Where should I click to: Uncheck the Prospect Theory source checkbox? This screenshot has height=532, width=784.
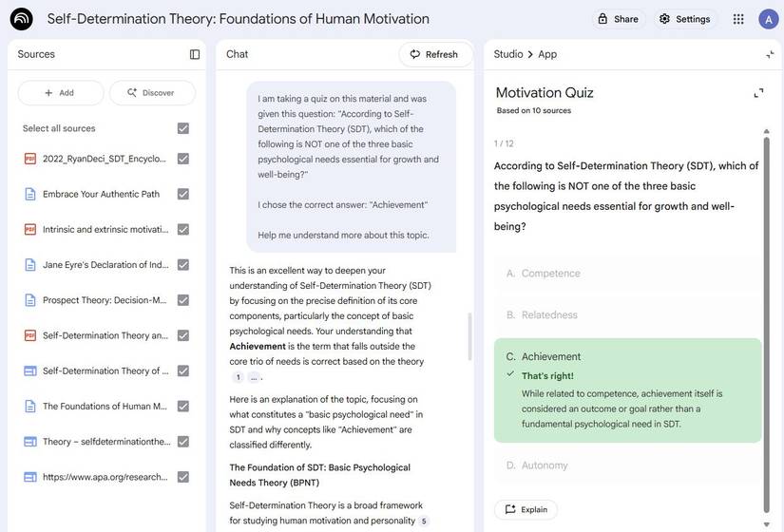pyautogui.click(x=183, y=300)
